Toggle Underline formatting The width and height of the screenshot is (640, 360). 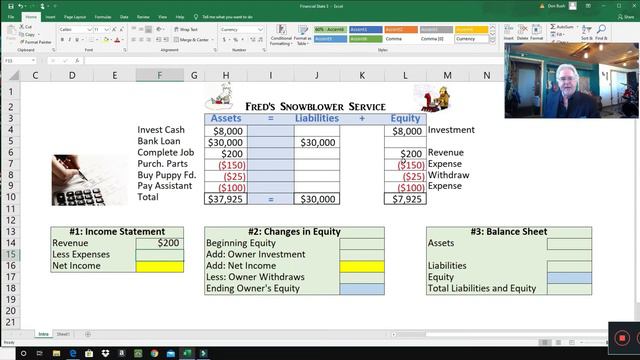(x=77, y=40)
